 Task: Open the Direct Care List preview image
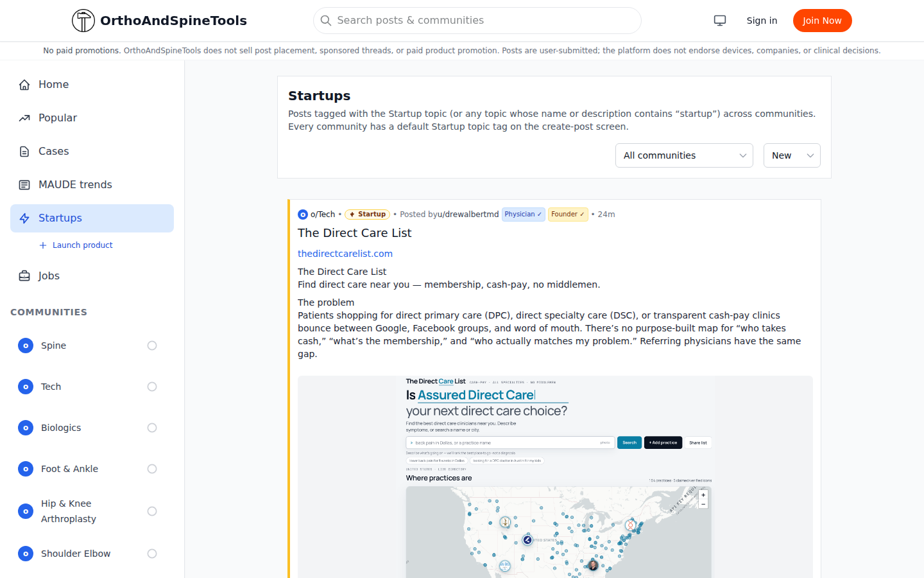[x=555, y=477]
